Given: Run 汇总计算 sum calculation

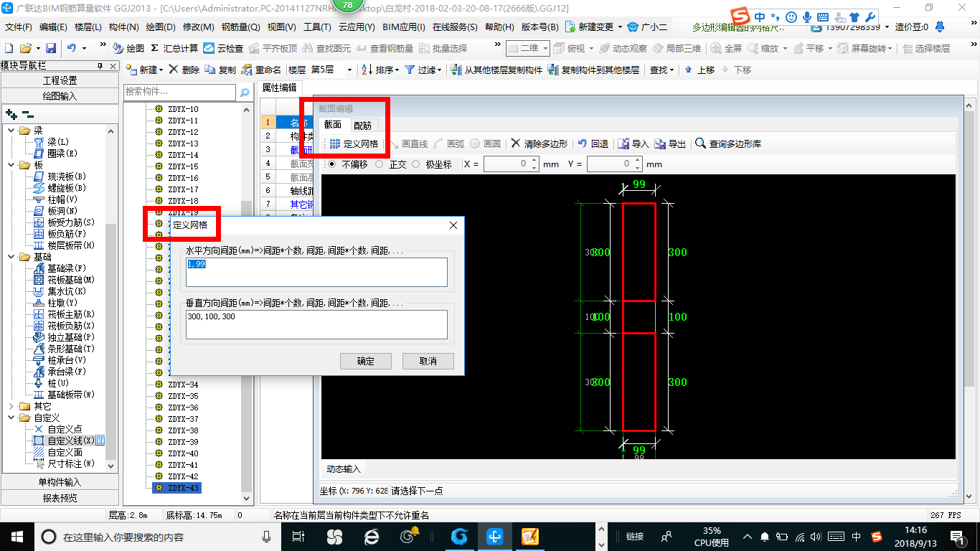Looking at the screenshot, I should (x=174, y=48).
